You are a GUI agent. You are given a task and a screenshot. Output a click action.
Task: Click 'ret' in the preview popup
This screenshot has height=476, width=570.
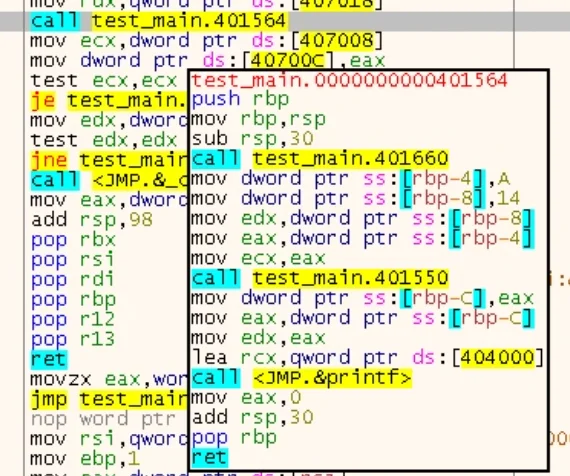tap(210, 457)
